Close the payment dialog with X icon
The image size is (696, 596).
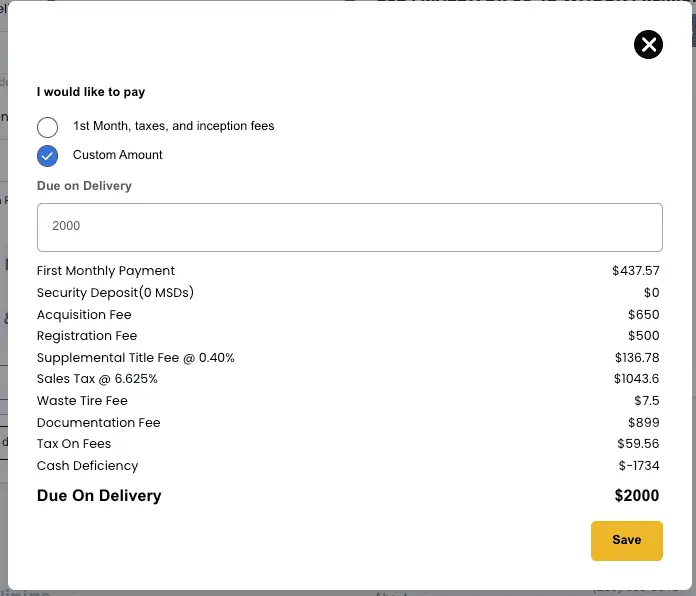click(648, 44)
